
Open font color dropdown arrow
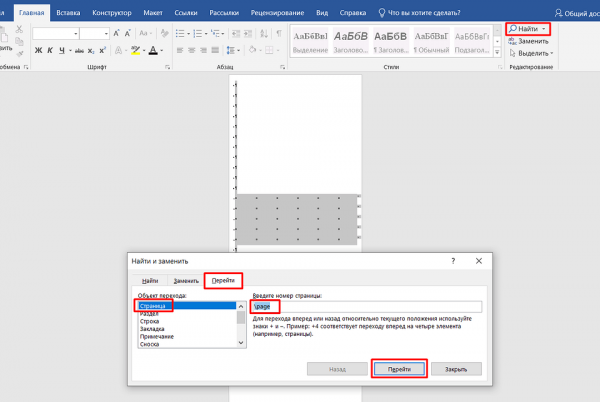[161, 50]
